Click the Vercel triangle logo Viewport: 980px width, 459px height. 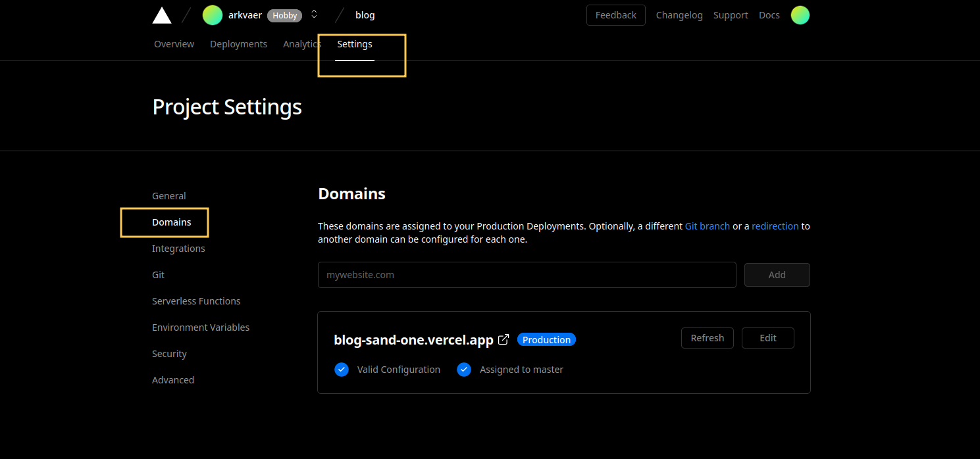pos(162,15)
